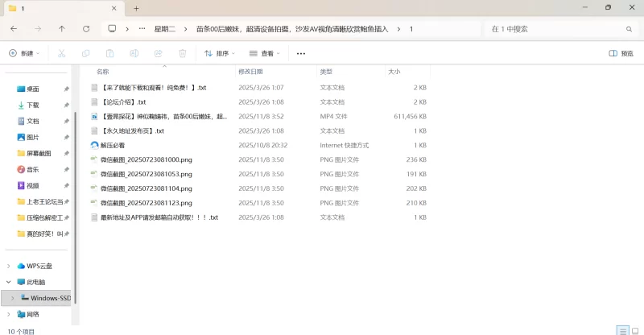Screen dimensions: 644x335
Task: Click the Back navigation arrow
Action: [x=14, y=28]
